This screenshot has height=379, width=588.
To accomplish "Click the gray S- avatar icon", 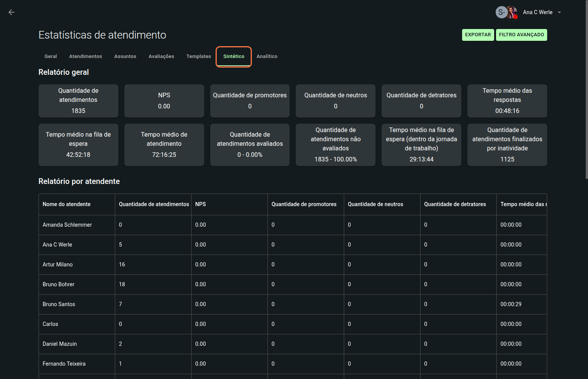I will 501,12.
